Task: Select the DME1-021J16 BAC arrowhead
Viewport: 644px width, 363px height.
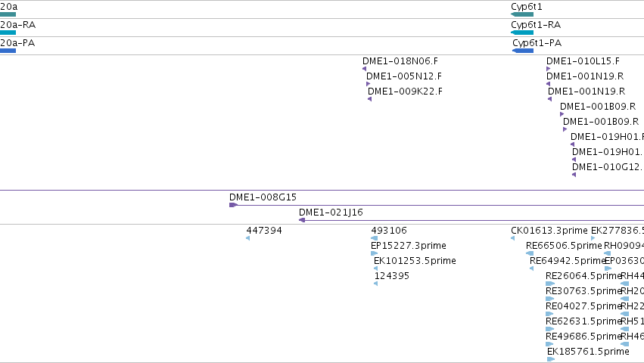Action: click(x=302, y=220)
